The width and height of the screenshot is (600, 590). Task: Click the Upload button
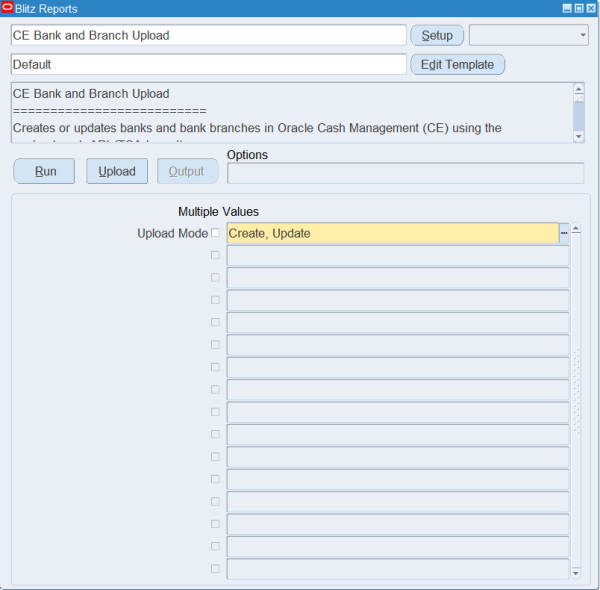click(x=117, y=171)
